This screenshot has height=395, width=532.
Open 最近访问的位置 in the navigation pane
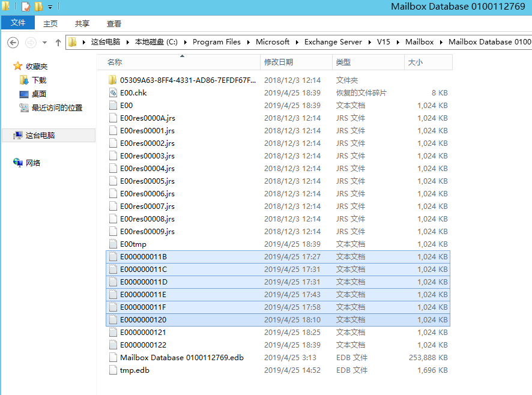(x=57, y=108)
